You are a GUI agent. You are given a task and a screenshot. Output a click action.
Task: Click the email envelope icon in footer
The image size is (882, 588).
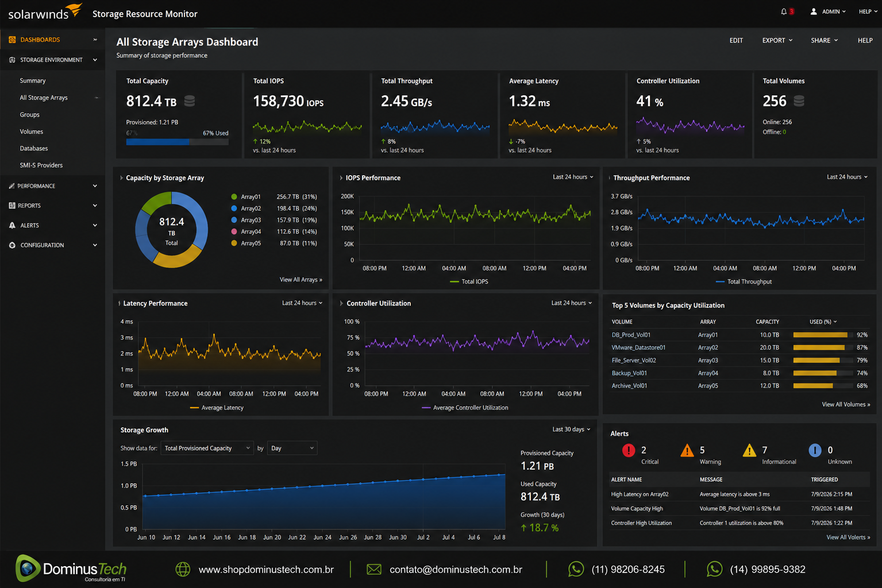coord(374,569)
